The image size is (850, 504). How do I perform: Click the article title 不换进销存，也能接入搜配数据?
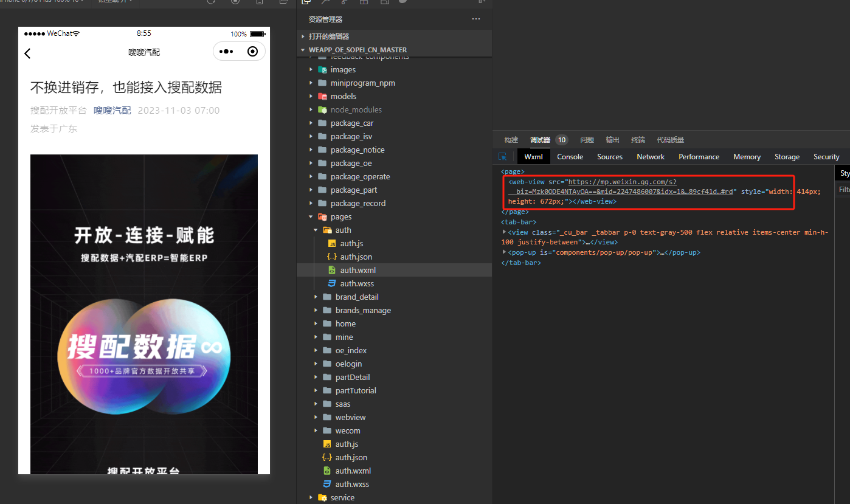click(126, 87)
